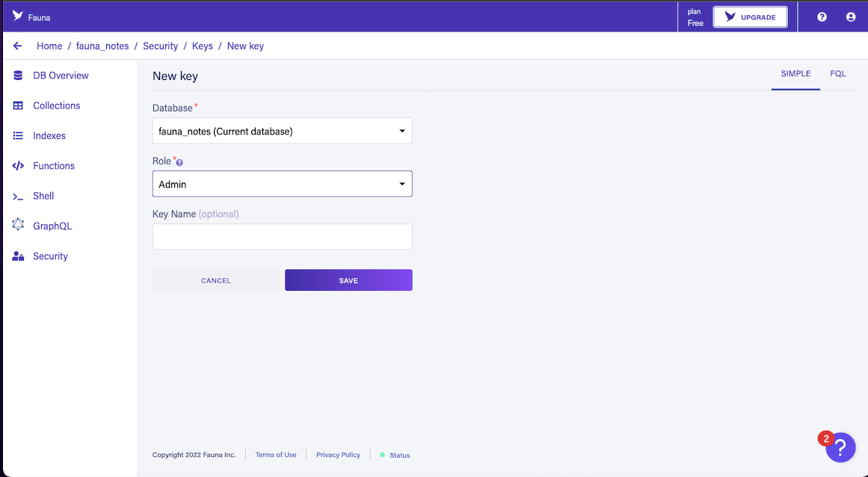
Task: Navigate to Indexes section
Action: (x=49, y=135)
